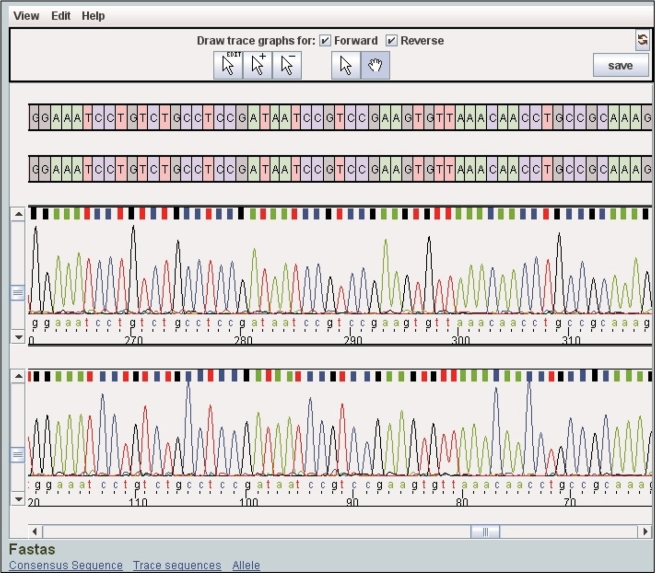This screenshot has height=573, width=656.
Task: Click down arrow of forward trace scrollbar
Action: [17, 338]
